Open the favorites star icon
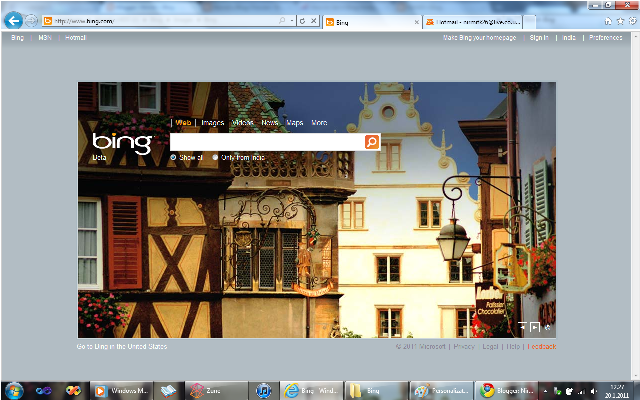Screen dimensions: 640x400 (x=619, y=21)
